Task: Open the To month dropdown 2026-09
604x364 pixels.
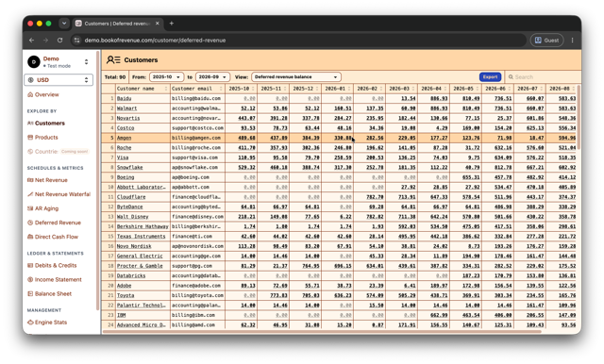Action: (212, 77)
